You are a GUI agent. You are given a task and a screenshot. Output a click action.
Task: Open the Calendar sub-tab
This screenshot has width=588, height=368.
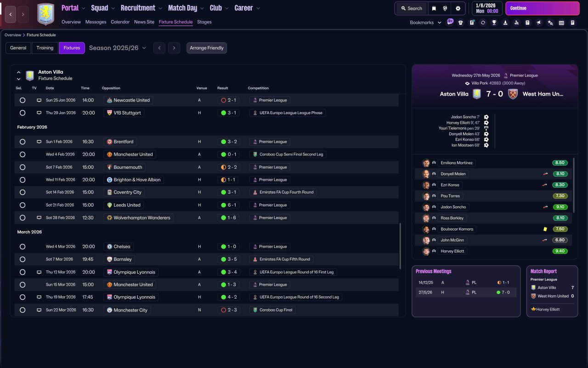[x=120, y=22]
